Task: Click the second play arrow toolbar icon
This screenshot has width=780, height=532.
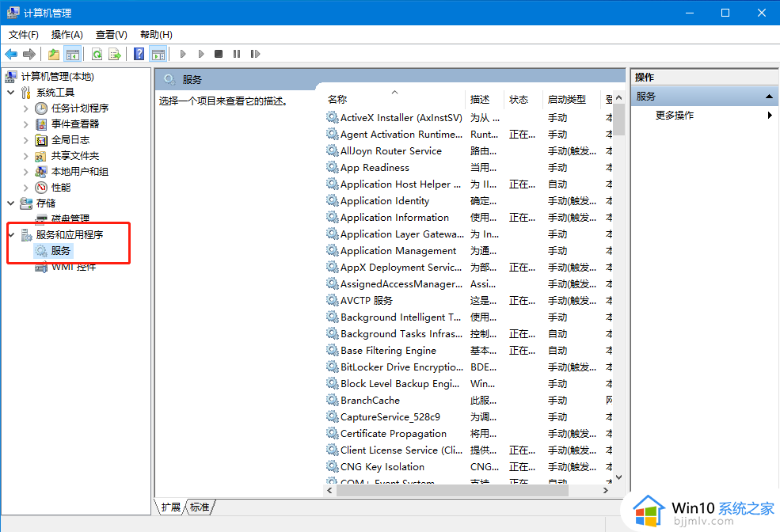Action: pos(201,54)
